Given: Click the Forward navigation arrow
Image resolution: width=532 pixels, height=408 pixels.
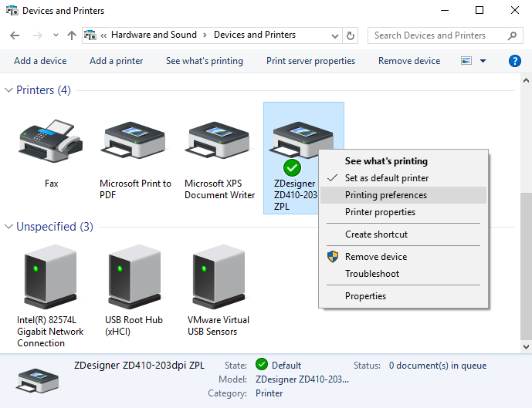Looking at the screenshot, I should point(38,35).
